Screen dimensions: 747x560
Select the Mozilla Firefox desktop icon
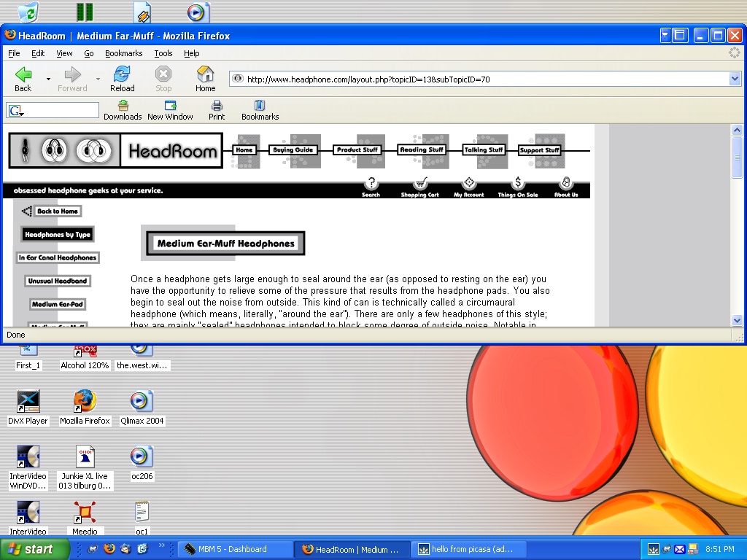(85, 408)
